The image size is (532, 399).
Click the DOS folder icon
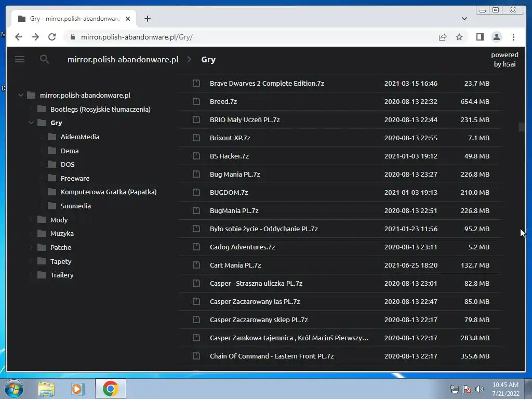(52, 164)
